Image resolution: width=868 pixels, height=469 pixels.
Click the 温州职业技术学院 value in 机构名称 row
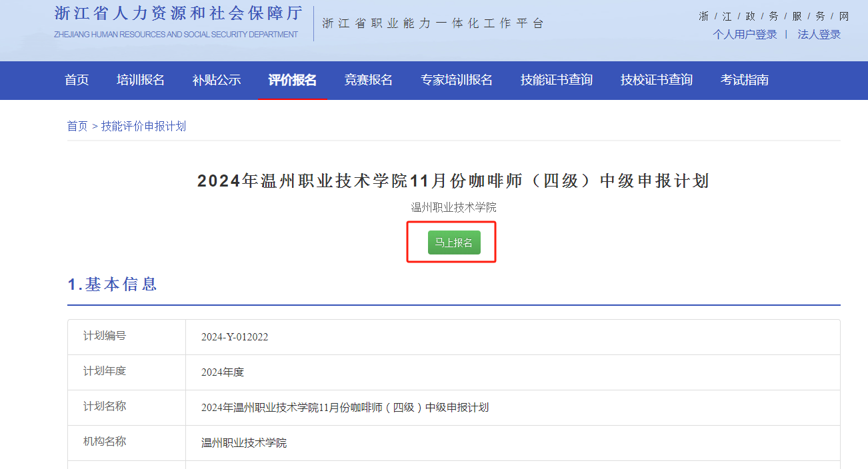244,443
